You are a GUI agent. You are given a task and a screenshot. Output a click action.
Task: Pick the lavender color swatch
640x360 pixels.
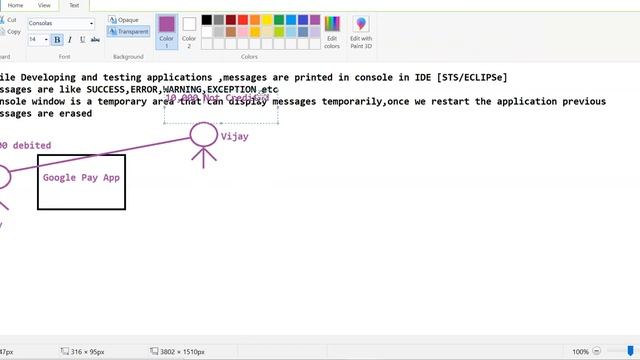point(315,32)
